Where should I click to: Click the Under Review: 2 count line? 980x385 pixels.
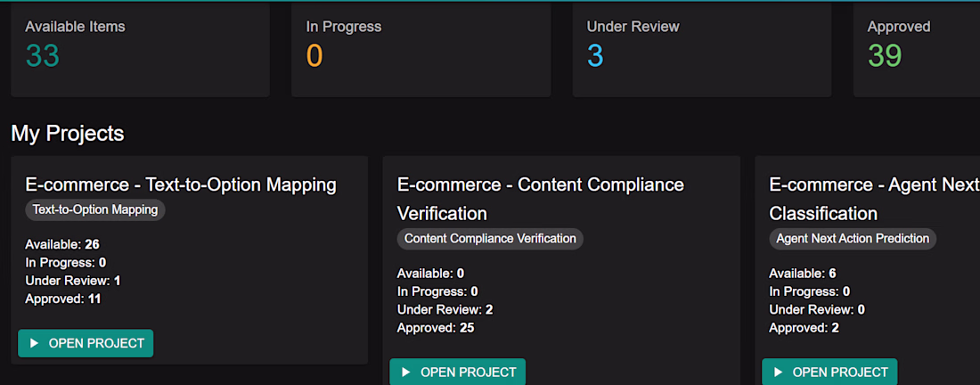tap(445, 309)
